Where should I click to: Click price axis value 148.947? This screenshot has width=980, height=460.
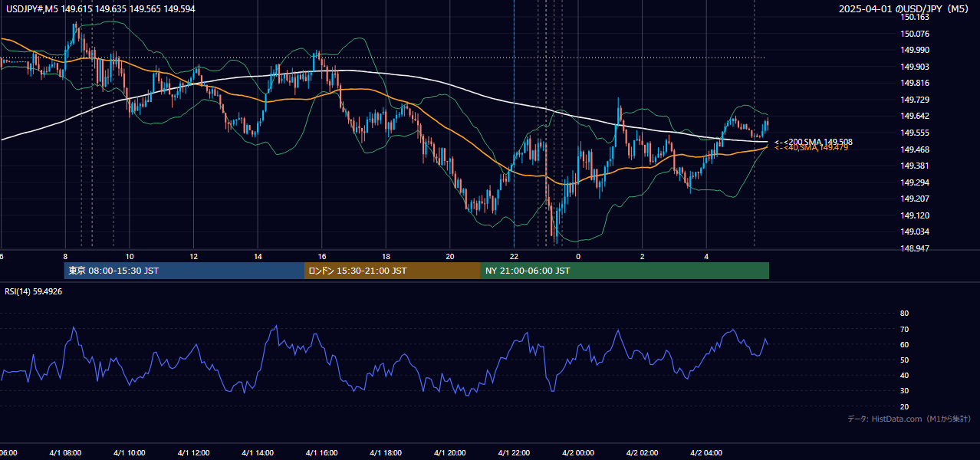point(915,248)
